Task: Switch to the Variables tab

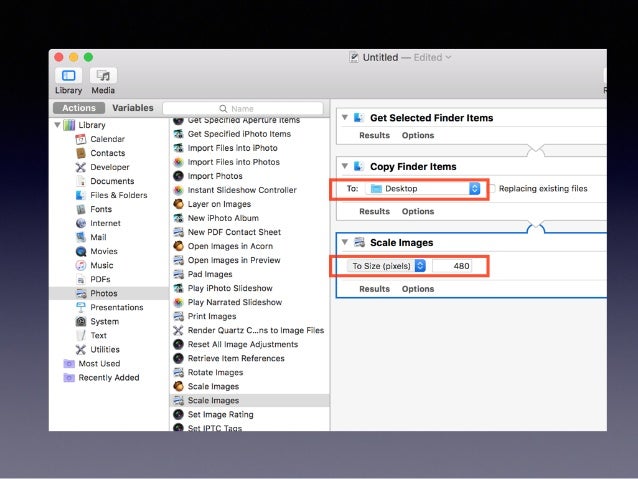Action: coord(132,108)
